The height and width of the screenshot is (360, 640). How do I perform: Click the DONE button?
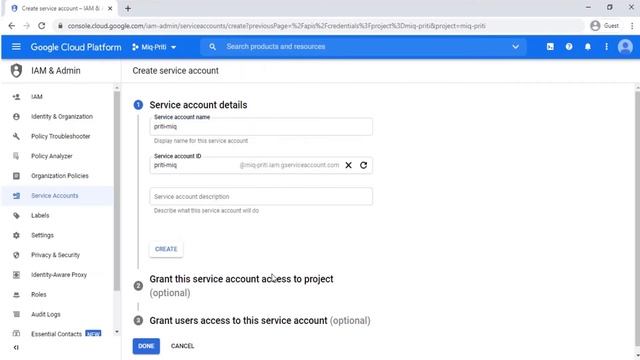point(146,346)
